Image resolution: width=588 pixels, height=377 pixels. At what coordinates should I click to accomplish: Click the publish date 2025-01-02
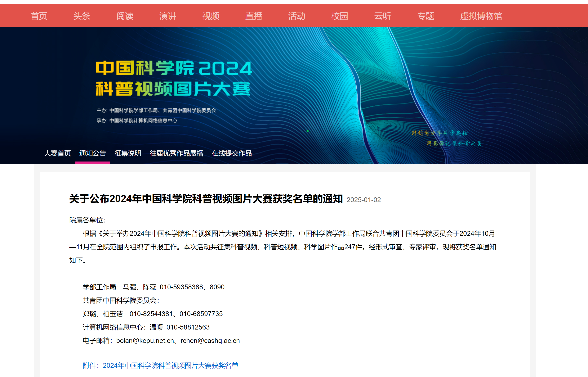364,200
